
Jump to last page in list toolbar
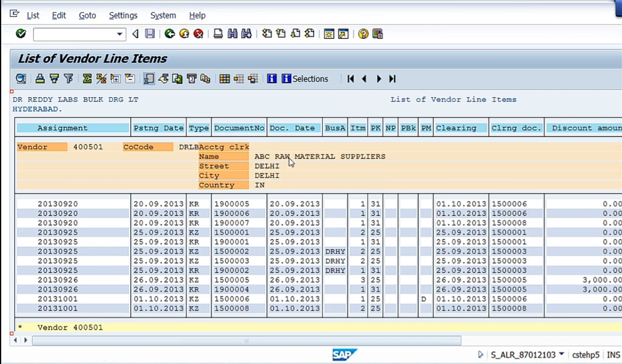(392, 78)
